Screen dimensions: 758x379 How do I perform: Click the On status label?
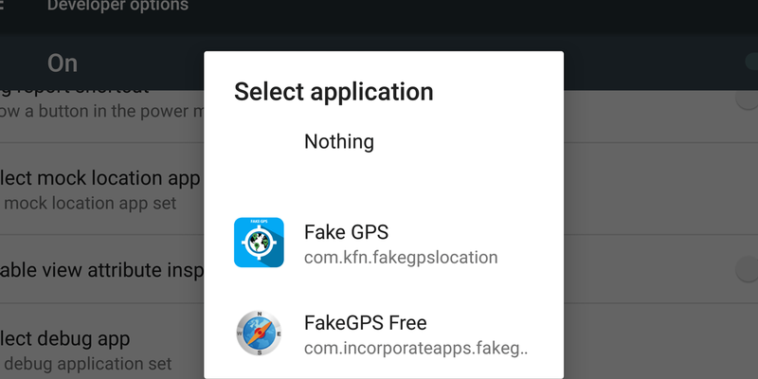62,63
